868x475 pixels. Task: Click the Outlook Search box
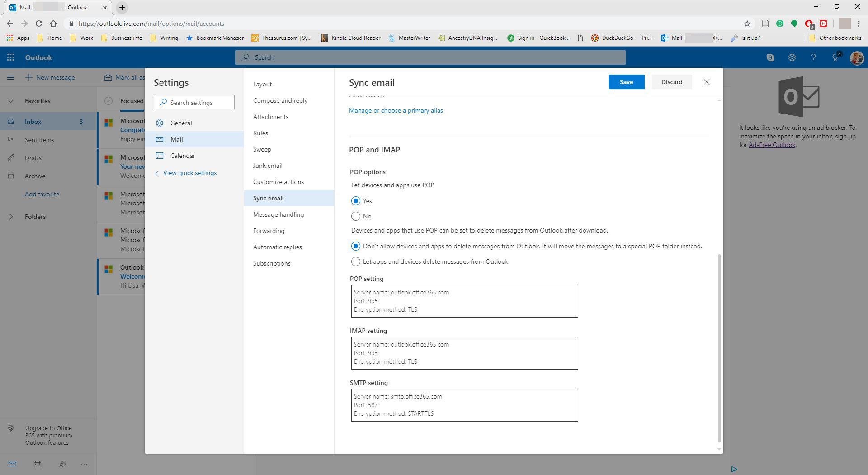pos(430,57)
